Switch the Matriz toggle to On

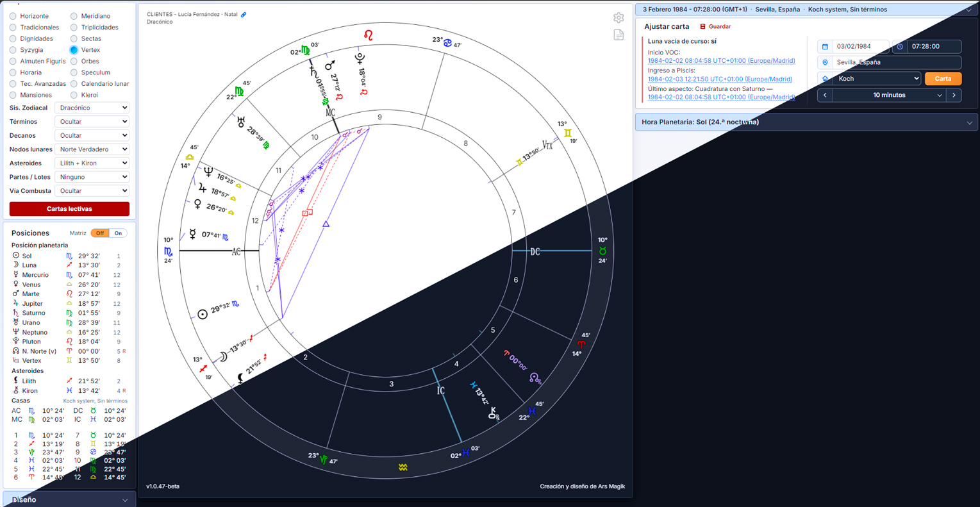click(118, 233)
